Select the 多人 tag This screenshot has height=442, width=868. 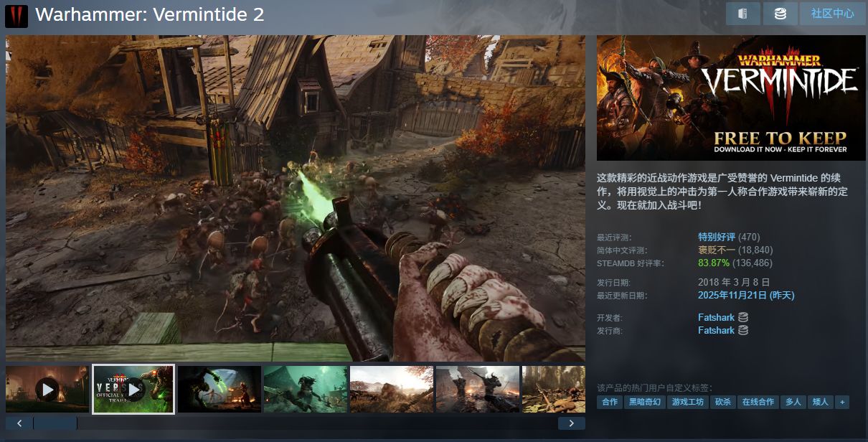793,402
